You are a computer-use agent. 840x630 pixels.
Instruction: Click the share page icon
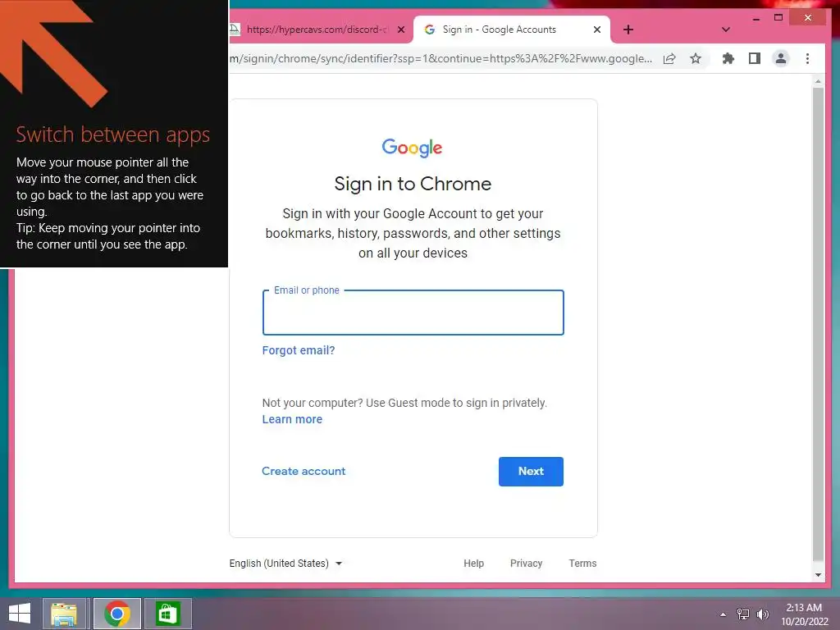(669, 58)
